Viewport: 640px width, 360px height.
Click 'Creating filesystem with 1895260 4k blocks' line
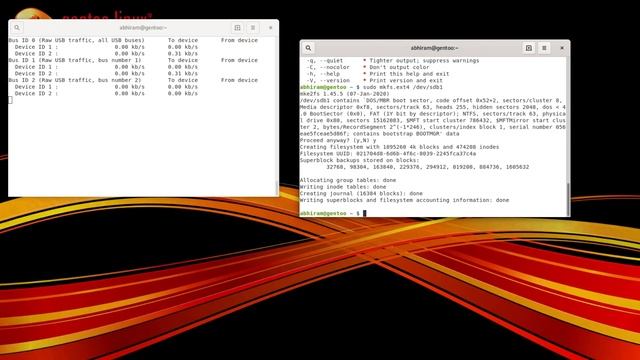pos(399,147)
